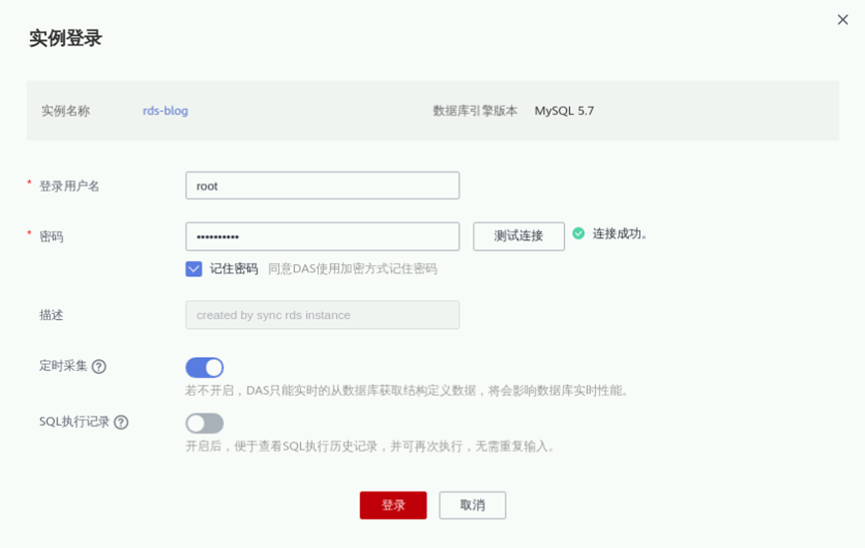Click the text 同意DAS使用加密方式记住密码
This screenshot has height=548, width=865.
[353, 269]
